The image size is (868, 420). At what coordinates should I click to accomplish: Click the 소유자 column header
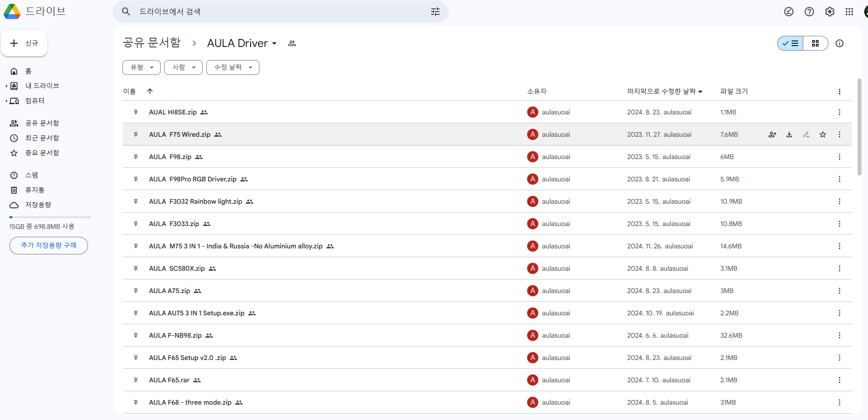[x=537, y=92]
